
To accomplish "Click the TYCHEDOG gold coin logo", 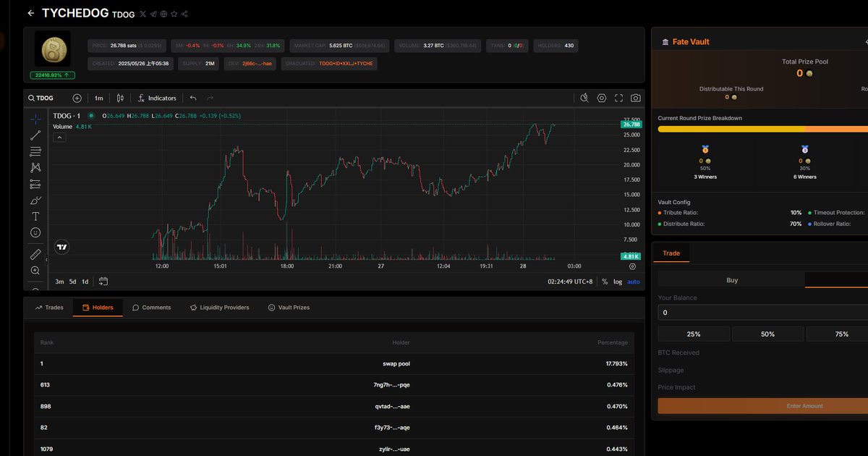I will [53, 50].
